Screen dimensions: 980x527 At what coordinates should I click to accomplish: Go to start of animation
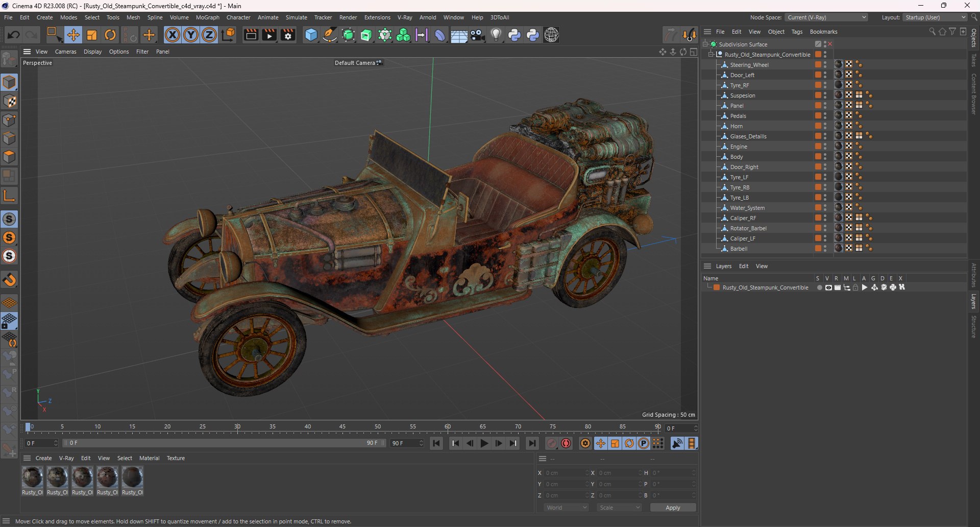coord(436,443)
